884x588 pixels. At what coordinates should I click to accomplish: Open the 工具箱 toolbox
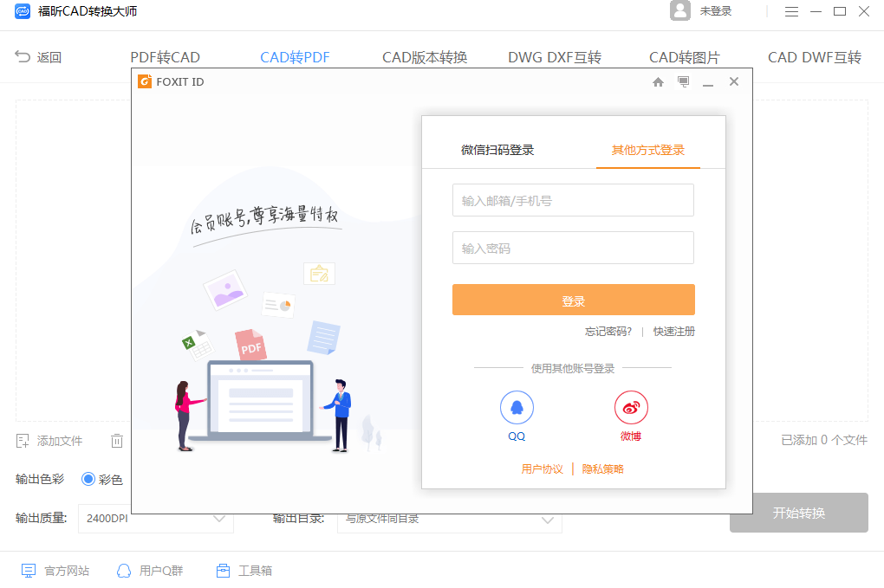coord(244,571)
